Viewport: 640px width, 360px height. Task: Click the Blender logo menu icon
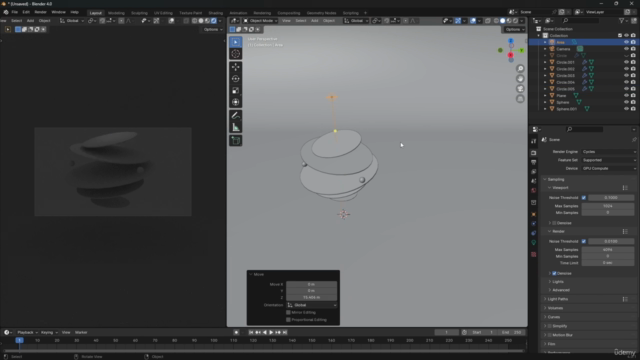[x=6, y=12]
